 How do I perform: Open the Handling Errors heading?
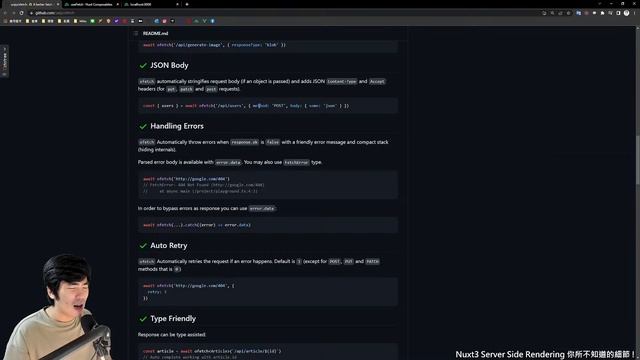[177, 126]
